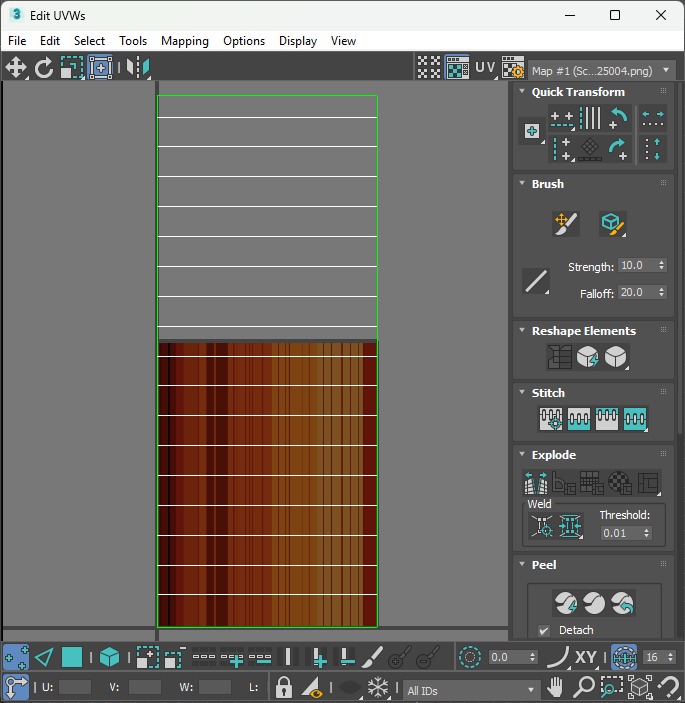Click the Space Horizontally icon
Image resolution: width=685 pixels, height=703 pixels.
653,119
